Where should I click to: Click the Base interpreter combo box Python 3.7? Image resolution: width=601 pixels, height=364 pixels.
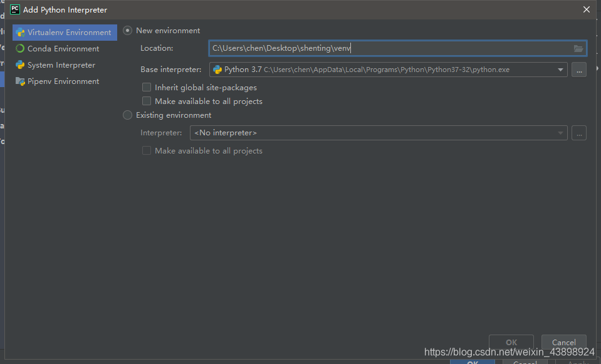click(389, 70)
